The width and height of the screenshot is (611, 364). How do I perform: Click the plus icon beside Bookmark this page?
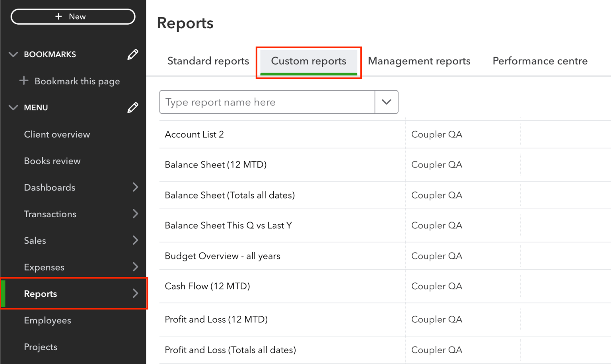tap(24, 81)
